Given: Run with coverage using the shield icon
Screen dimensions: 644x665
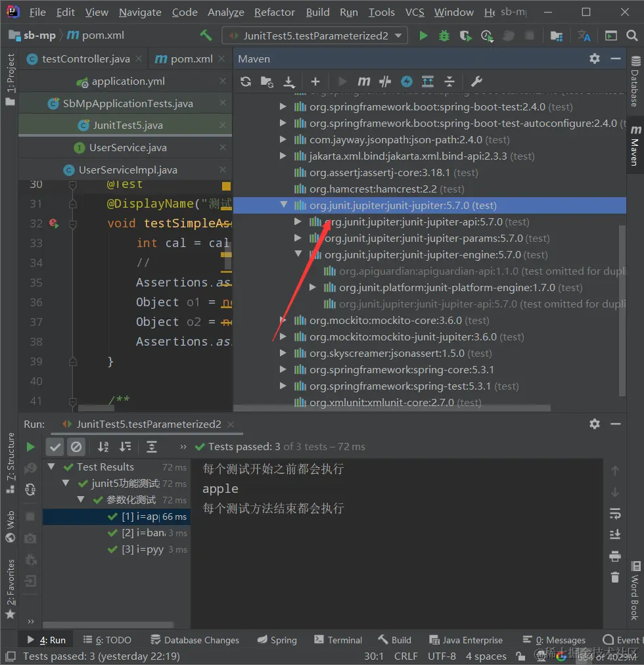Looking at the screenshot, I should tap(465, 35).
